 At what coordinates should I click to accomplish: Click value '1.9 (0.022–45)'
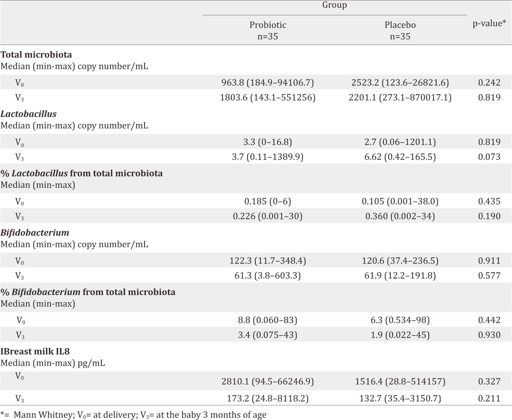[400, 335]
